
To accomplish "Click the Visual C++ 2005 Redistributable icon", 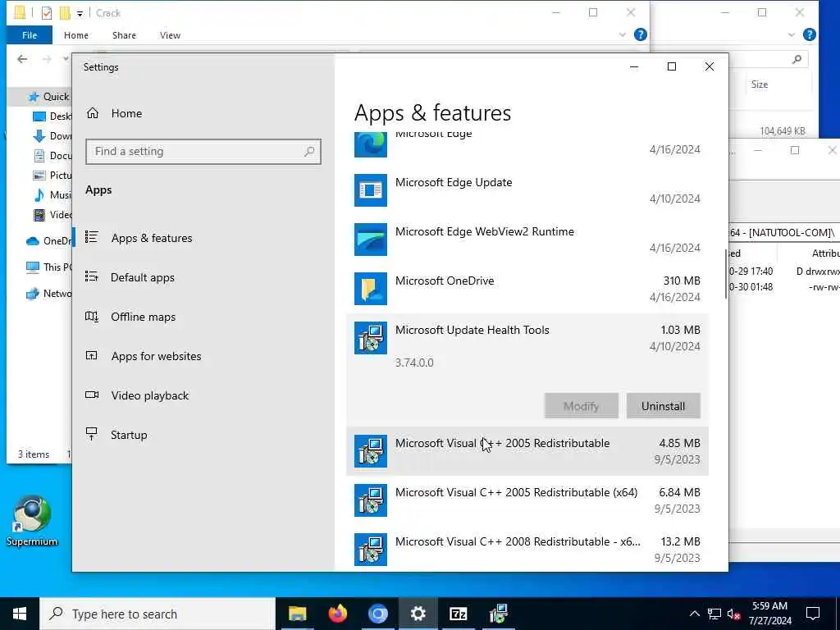I will (x=370, y=451).
